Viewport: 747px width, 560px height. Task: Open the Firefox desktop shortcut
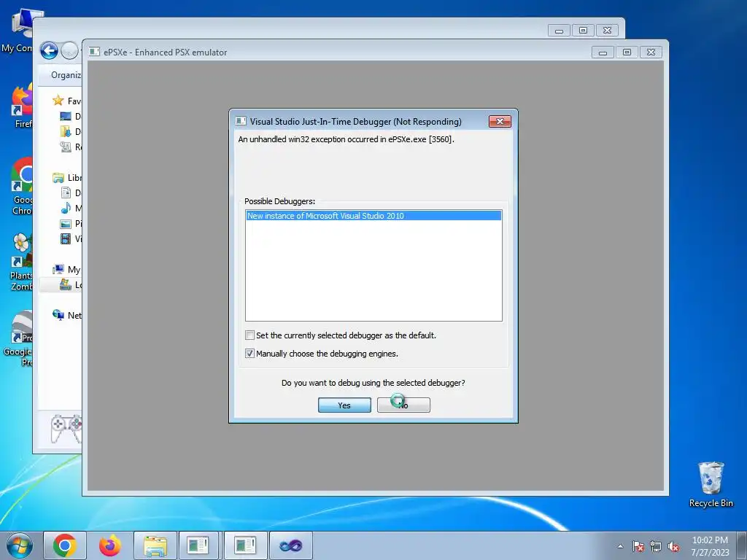22,107
